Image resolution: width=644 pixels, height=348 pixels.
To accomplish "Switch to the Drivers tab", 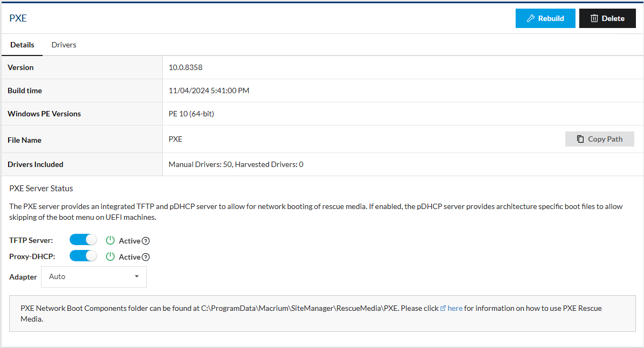I will pos(64,45).
